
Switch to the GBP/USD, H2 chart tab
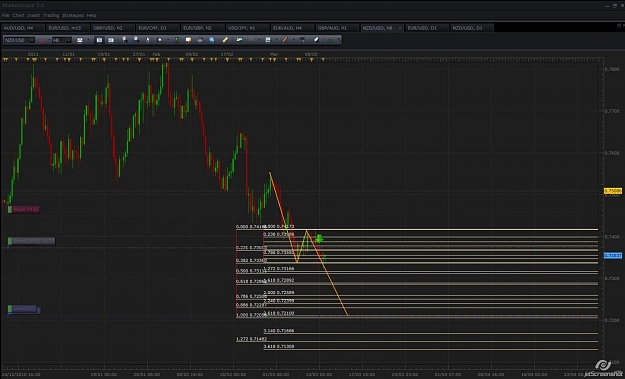tap(112, 28)
